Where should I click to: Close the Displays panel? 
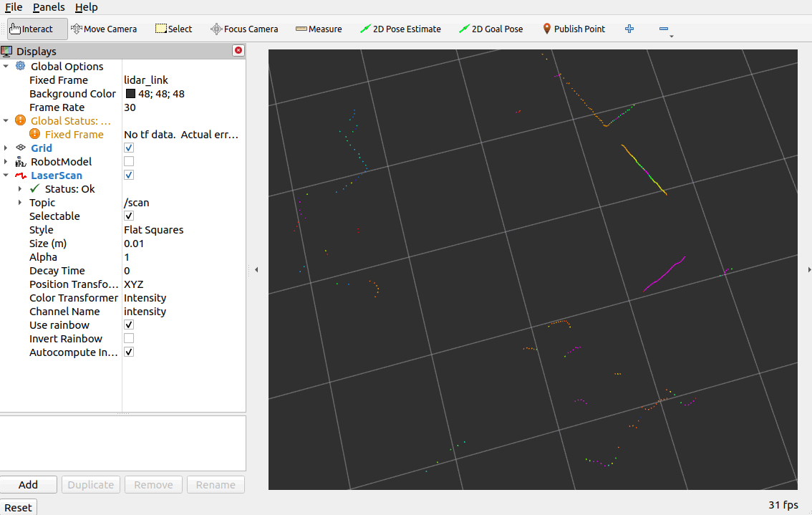[x=238, y=50]
